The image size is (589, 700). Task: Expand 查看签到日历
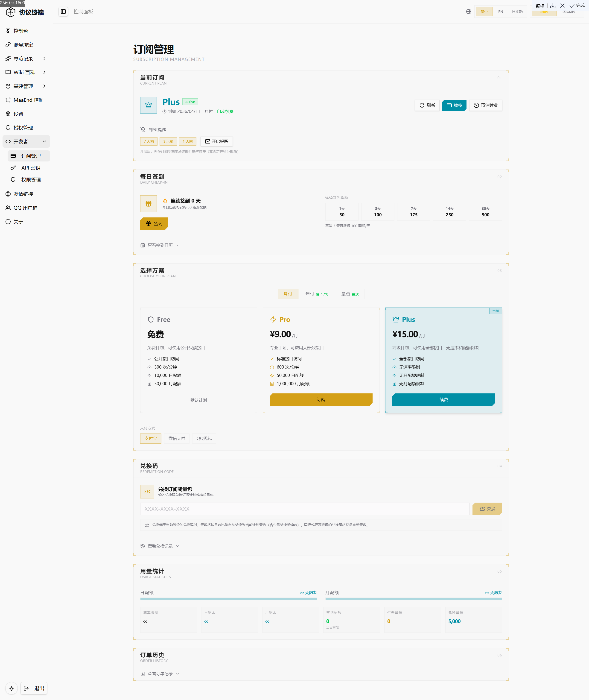click(160, 245)
